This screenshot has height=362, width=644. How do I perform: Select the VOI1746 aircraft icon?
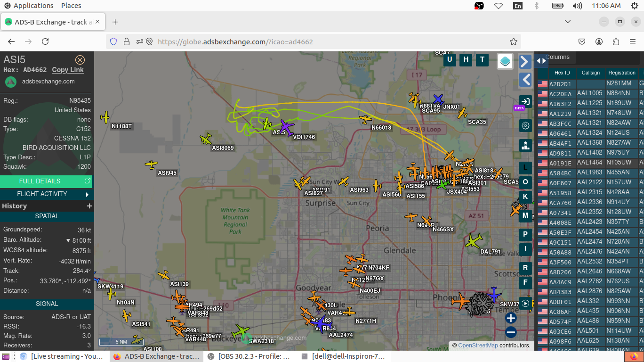click(x=285, y=127)
